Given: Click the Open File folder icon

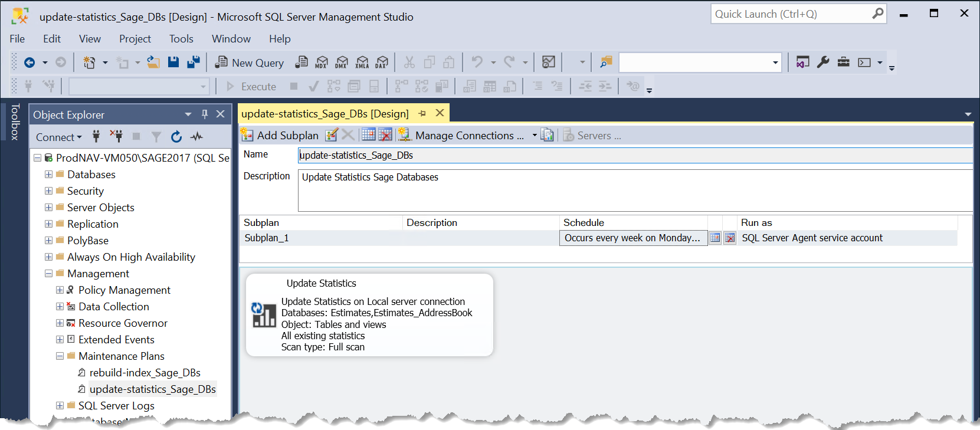Looking at the screenshot, I should (153, 62).
